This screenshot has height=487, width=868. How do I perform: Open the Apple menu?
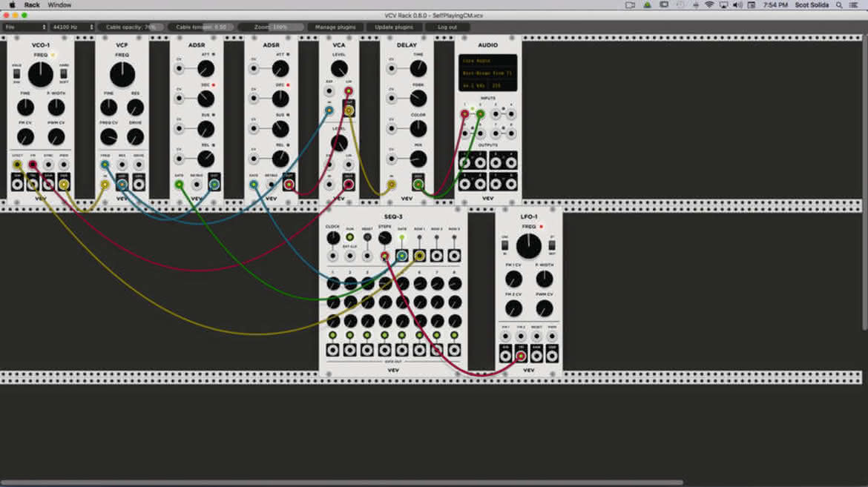(x=12, y=5)
